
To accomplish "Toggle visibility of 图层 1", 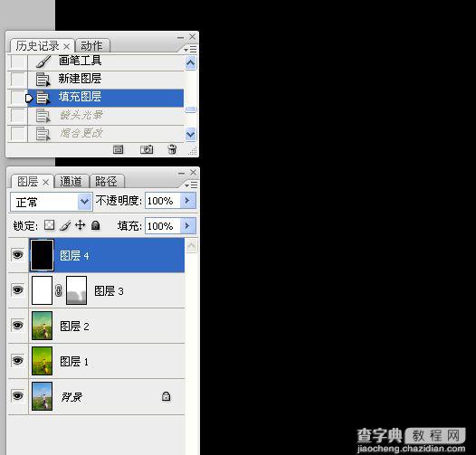I will [x=17, y=360].
